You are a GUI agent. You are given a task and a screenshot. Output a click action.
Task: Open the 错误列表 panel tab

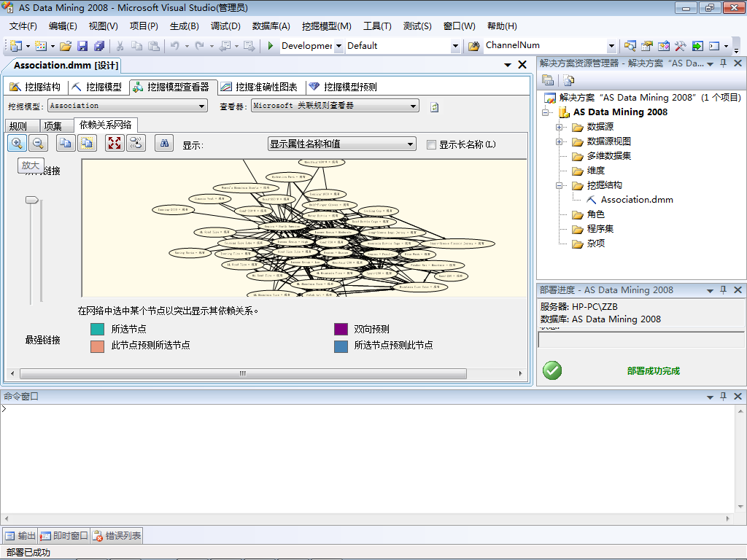(117, 536)
